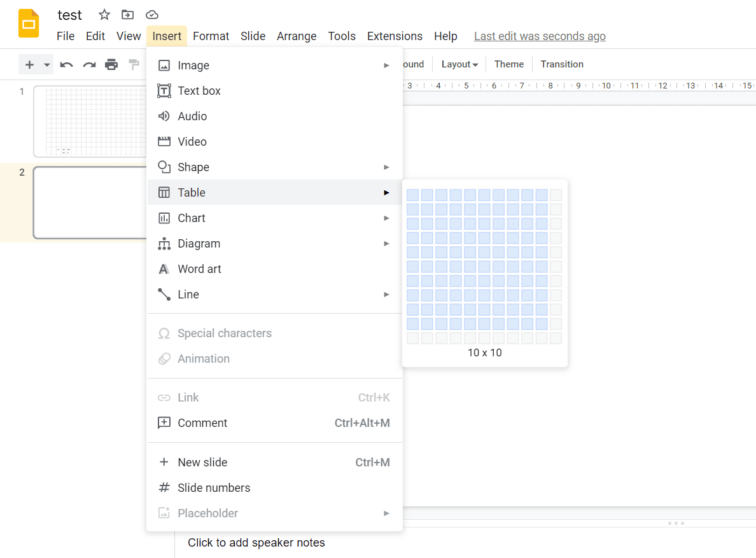
Task: Open the Format menu
Action: (211, 36)
